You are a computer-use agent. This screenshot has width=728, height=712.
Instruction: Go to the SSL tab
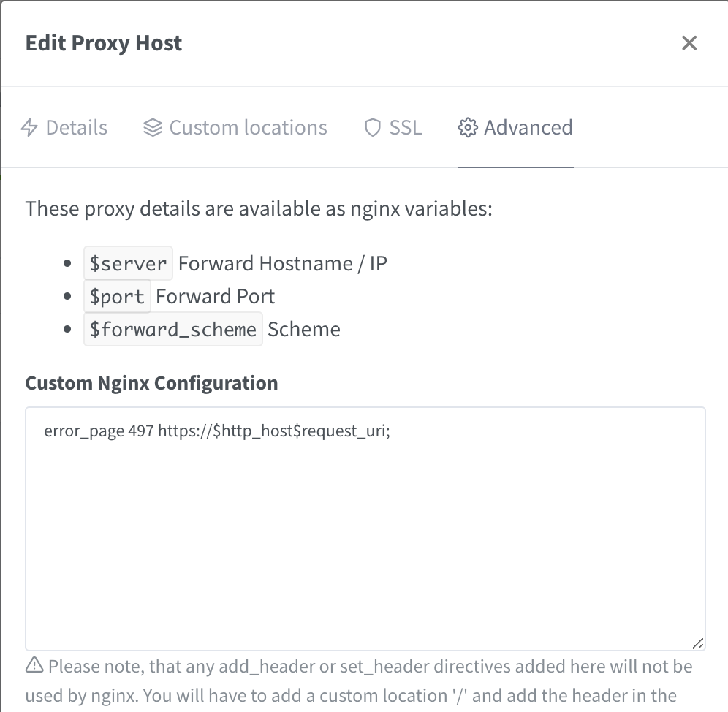(405, 128)
